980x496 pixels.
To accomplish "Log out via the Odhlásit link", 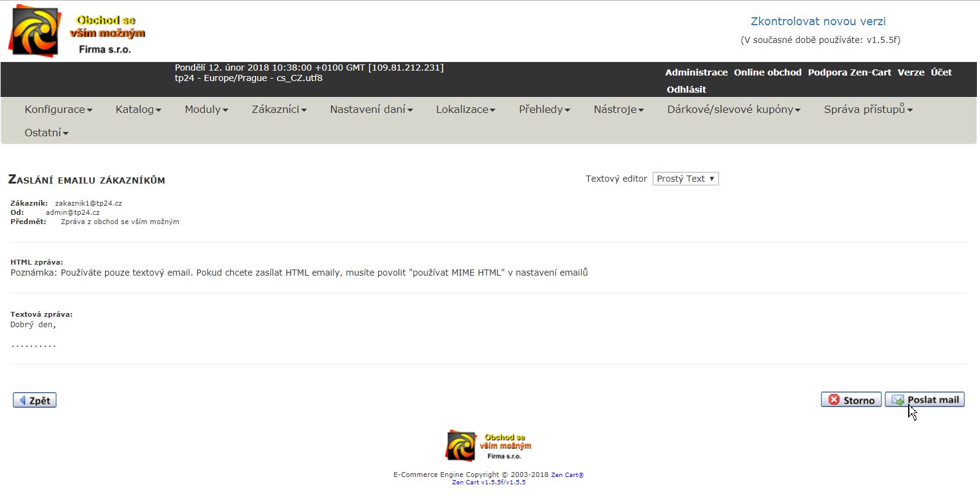I will (x=686, y=90).
